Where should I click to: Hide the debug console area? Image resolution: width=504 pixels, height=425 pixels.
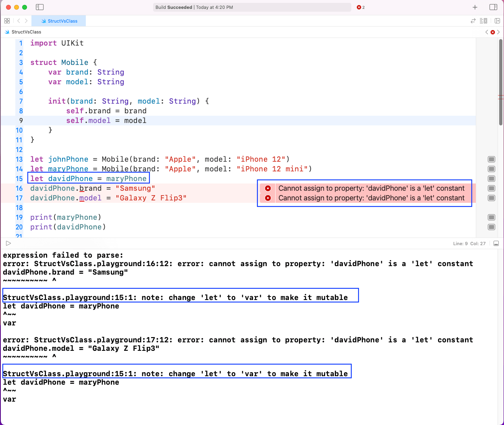point(496,244)
